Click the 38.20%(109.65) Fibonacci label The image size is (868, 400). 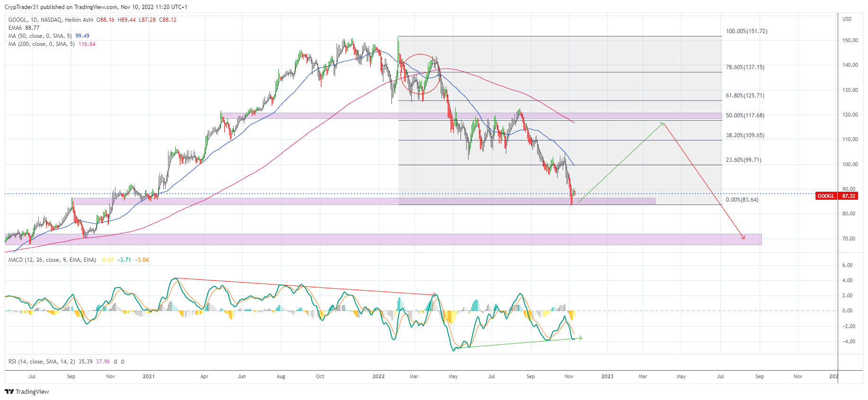[745, 135]
